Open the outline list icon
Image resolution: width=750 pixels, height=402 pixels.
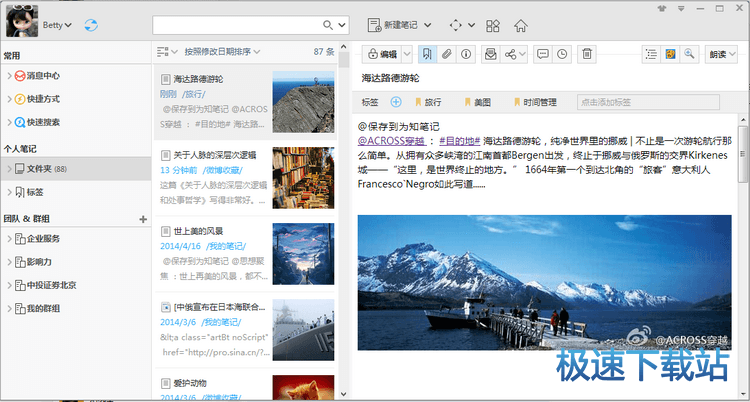tap(651, 54)
